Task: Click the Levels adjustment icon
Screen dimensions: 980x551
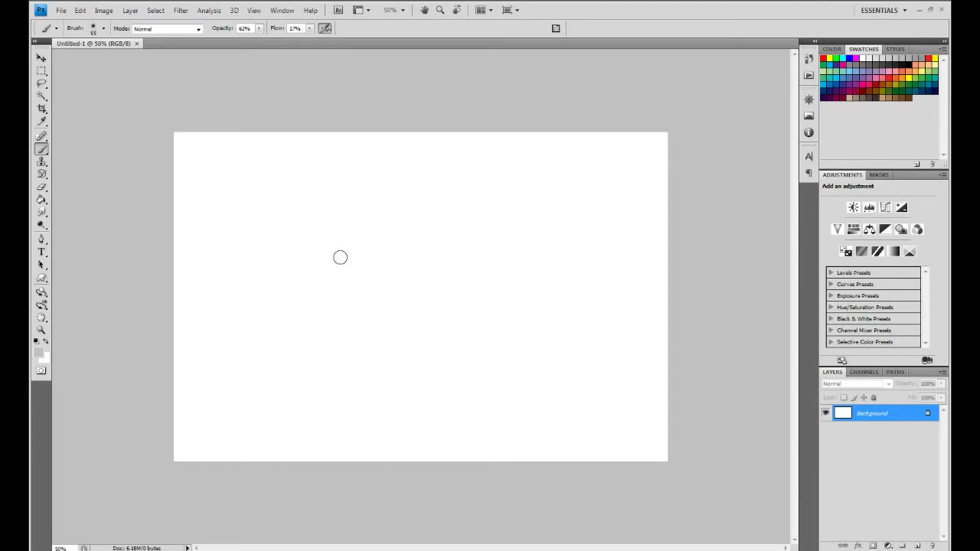Action: (x=869, y=207)
